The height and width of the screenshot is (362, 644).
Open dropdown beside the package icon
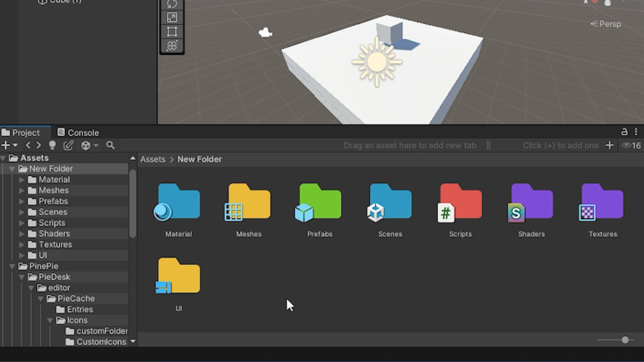tap(96, 145)
